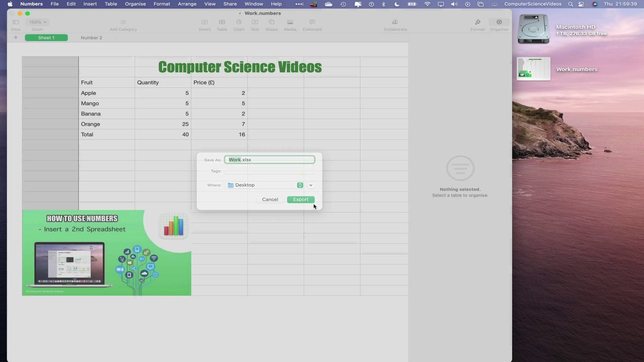The width and height of the screenshot is (644, 362).
Task: Select the total quantity cell showing 40
Action: click(x=163, y=134)
